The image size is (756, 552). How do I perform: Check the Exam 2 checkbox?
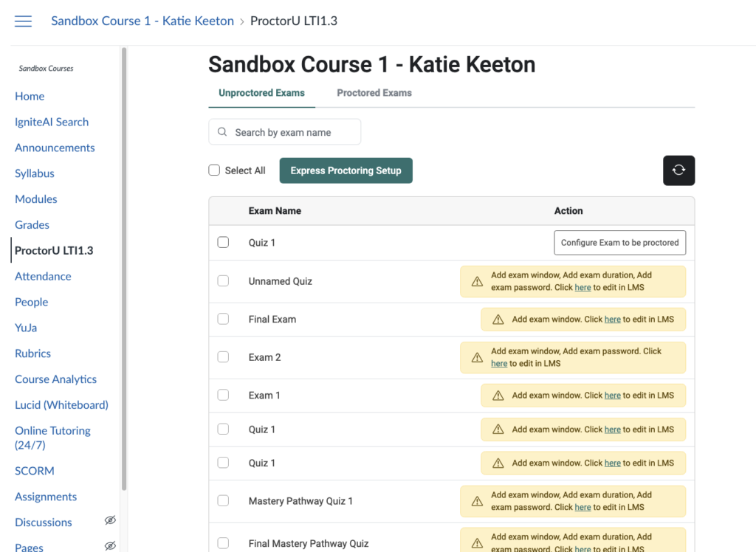click(223, 356)
